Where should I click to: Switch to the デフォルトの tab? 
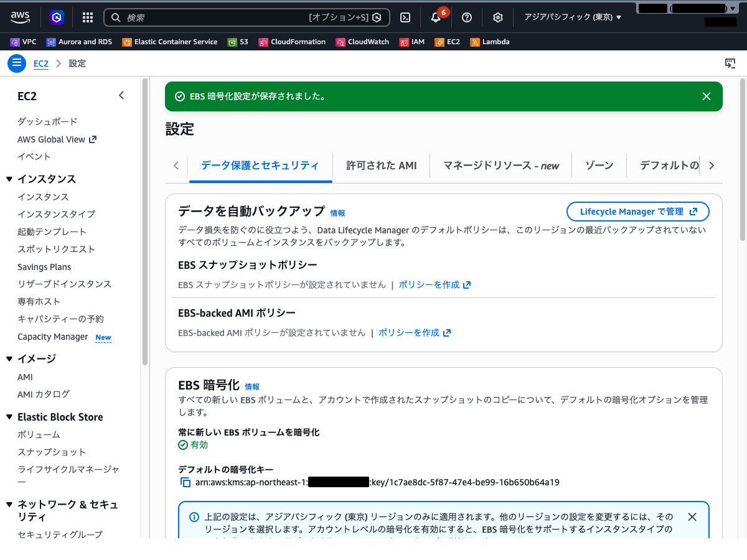click(x=669, y=166)
